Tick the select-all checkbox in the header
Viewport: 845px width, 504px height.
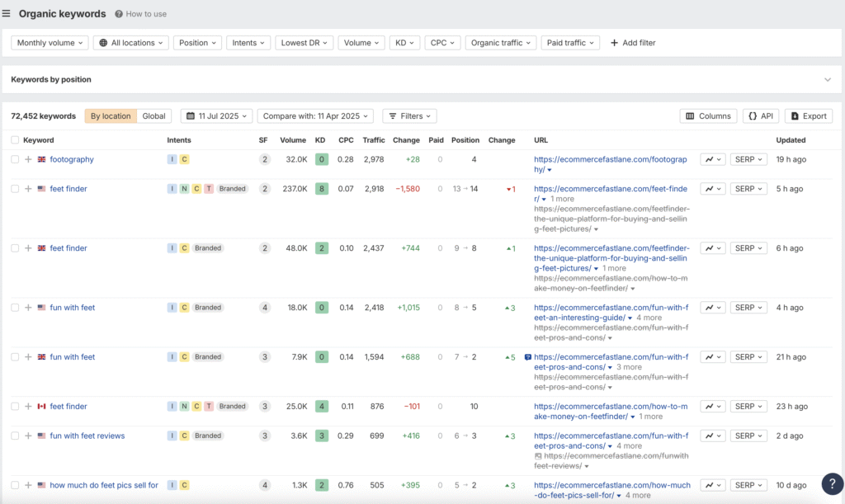pyautogui.click(x=15, y=140)
